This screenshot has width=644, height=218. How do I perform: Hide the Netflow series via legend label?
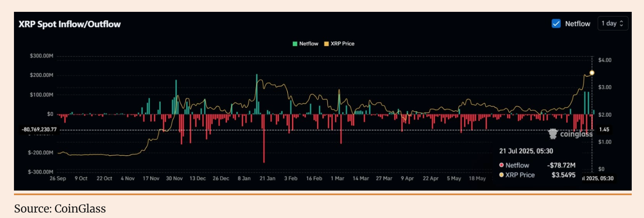(x=308, y=44)
